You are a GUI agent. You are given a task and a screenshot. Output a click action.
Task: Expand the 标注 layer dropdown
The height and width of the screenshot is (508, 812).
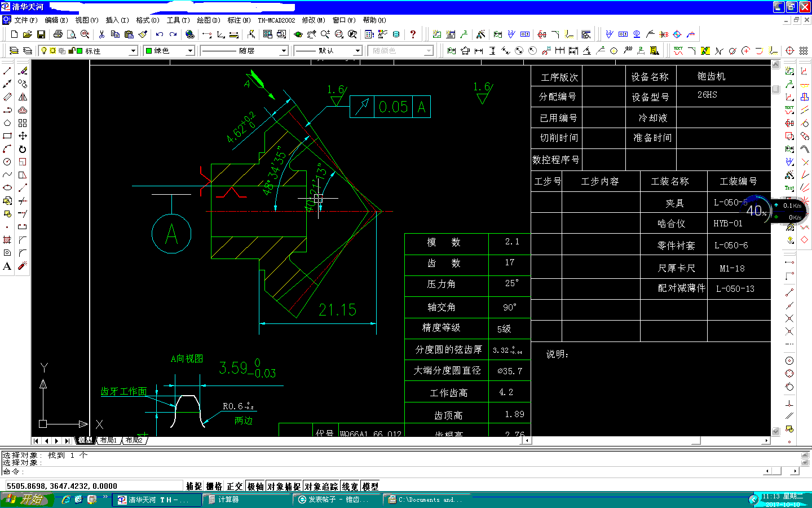pyautogui.click(x=133, y=51)
